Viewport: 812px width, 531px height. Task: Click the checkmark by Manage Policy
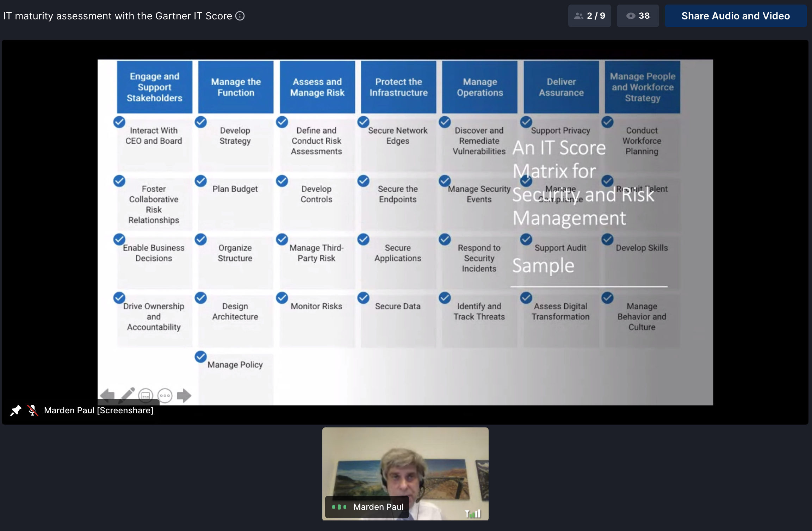click(200, 357)
